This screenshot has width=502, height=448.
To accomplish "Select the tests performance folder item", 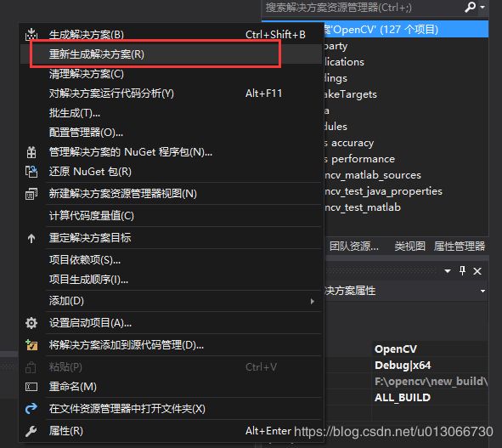I will [x=359, y=159].
